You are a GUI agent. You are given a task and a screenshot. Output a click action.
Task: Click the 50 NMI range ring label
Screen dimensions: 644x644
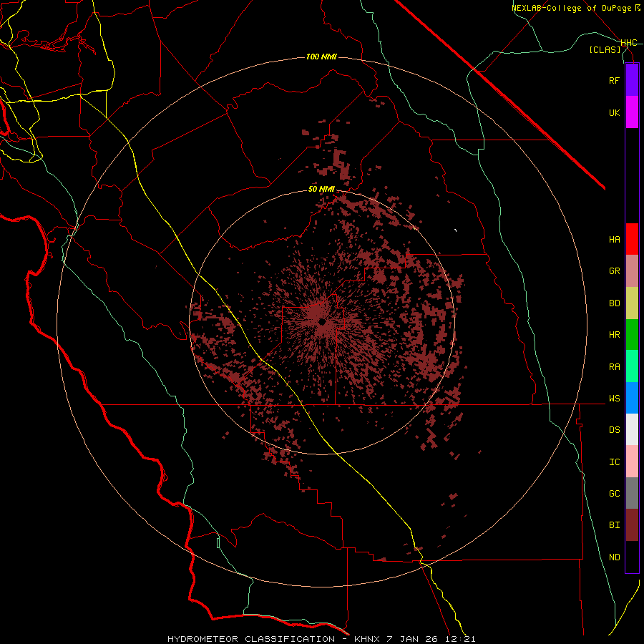(x=321, y=190)
